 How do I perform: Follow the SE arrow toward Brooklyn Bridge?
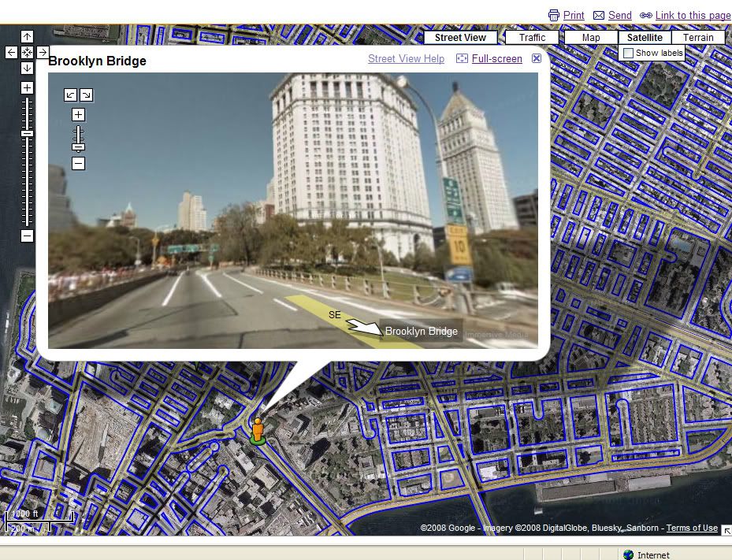click(365, 327)
